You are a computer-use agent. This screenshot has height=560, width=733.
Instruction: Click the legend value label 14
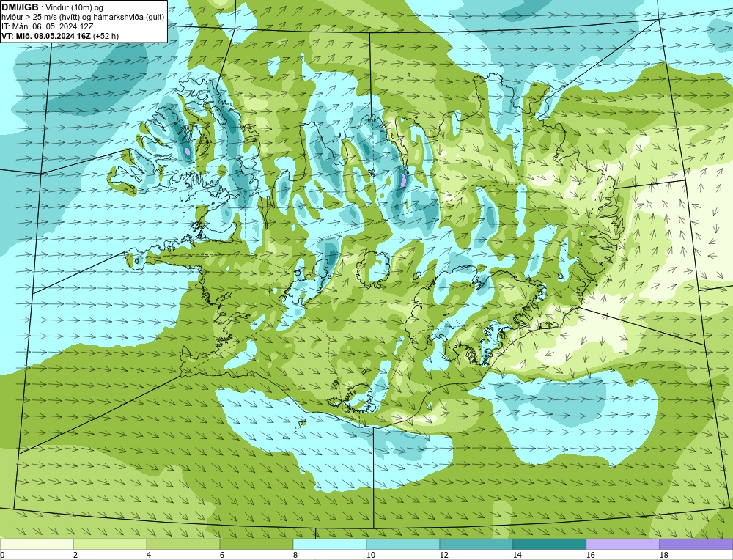[x=517, y=555]
